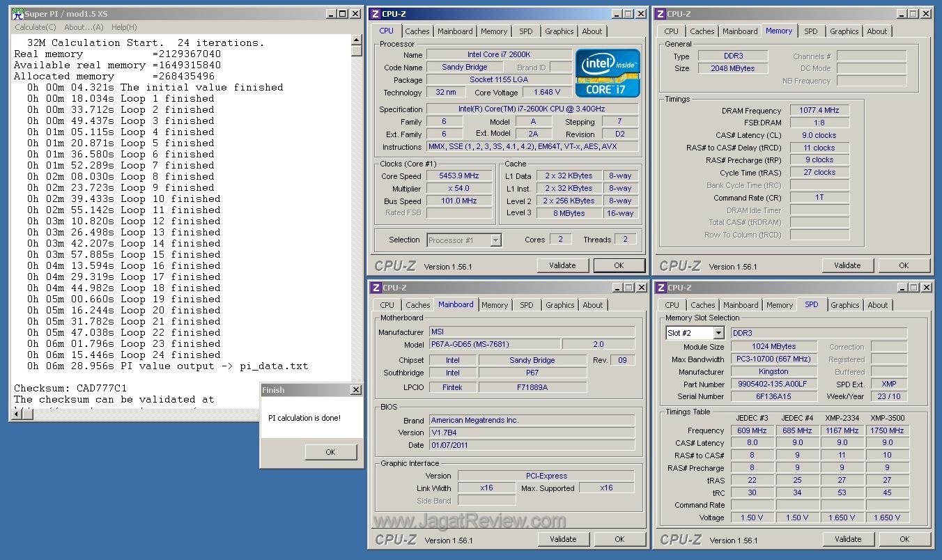Viewport: 942px width, 560px height.
Task: Click the Super PI horizontal scrollbar left arrow
Action: pos(17,414)
